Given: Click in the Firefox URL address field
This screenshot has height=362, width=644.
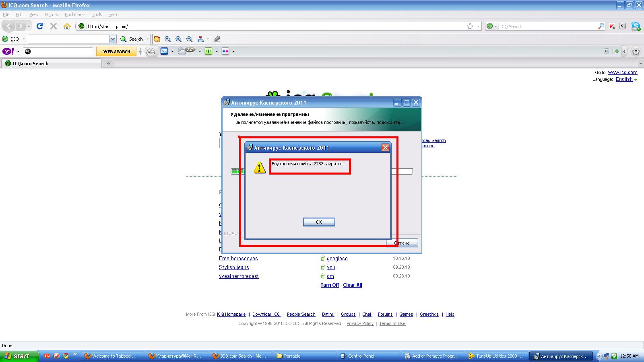Looking at the screenshot, I should tap(276, 26).
